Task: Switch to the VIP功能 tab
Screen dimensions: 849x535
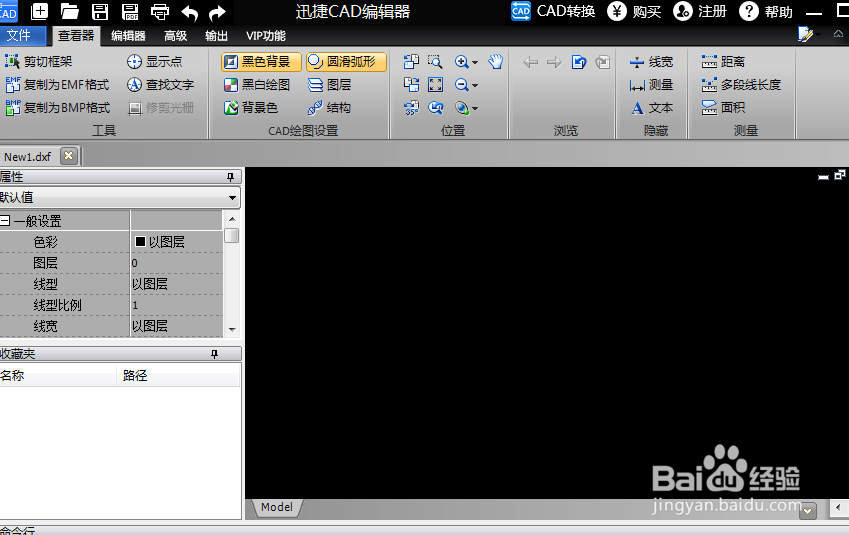Action: pyautogui.click(x=266, y=36)
